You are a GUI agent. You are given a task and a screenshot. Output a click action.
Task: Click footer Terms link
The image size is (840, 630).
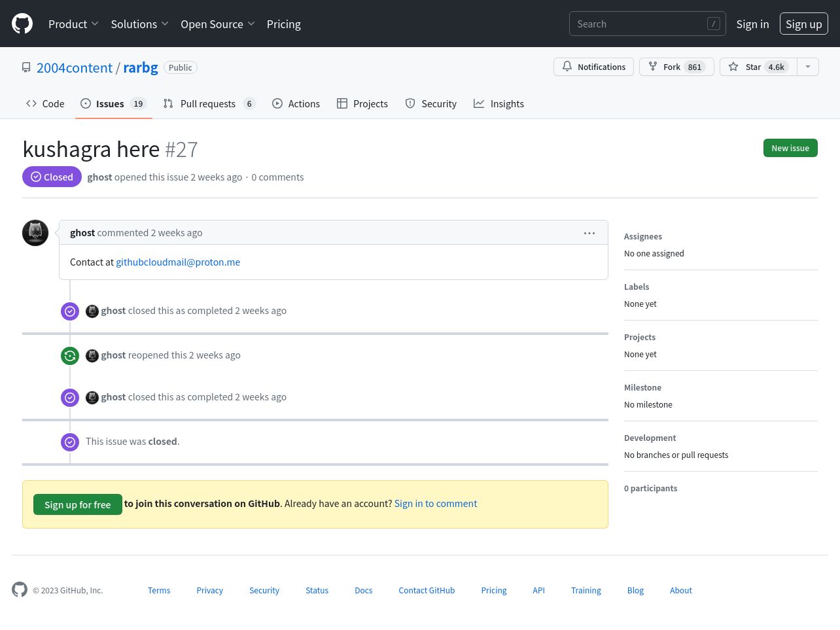point(159,590)
